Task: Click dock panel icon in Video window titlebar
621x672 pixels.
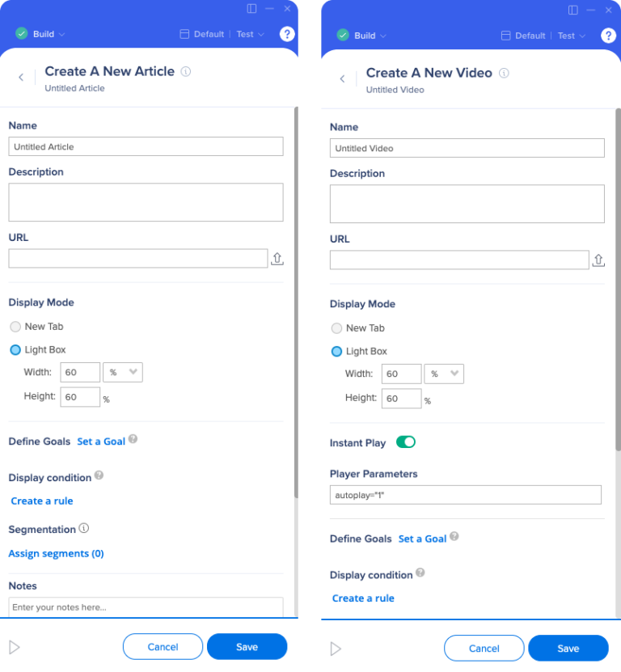Action: [573, 10]
